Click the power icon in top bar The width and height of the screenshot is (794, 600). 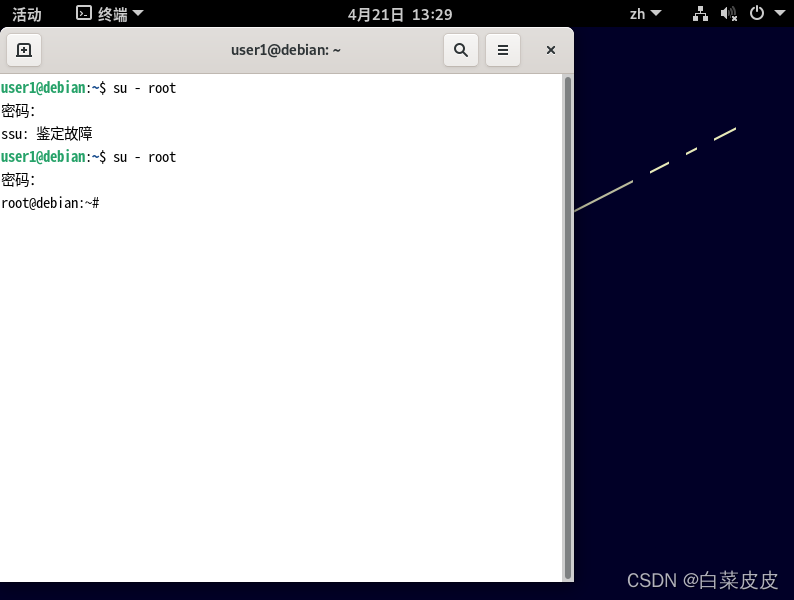click(x=757, y=13)
